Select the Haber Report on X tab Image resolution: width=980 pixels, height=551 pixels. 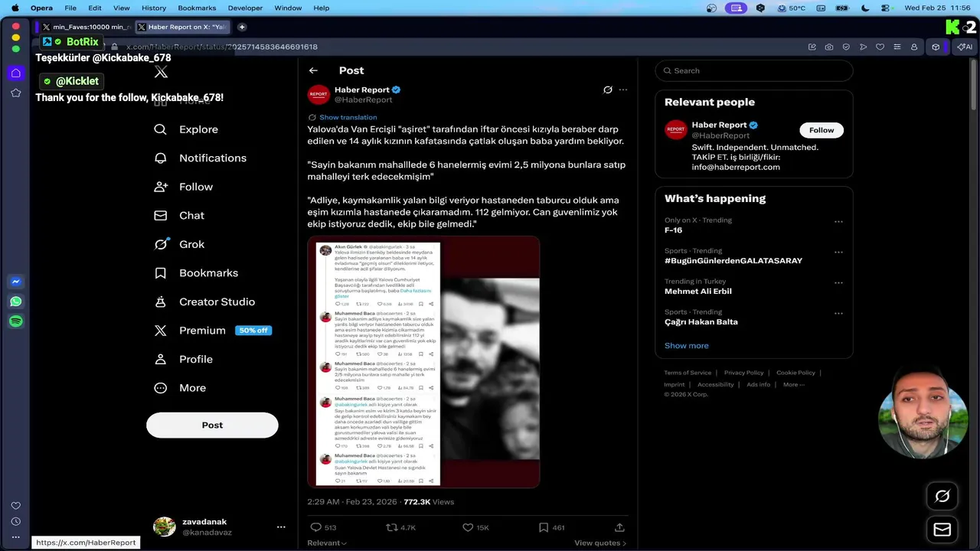(182, 27)
